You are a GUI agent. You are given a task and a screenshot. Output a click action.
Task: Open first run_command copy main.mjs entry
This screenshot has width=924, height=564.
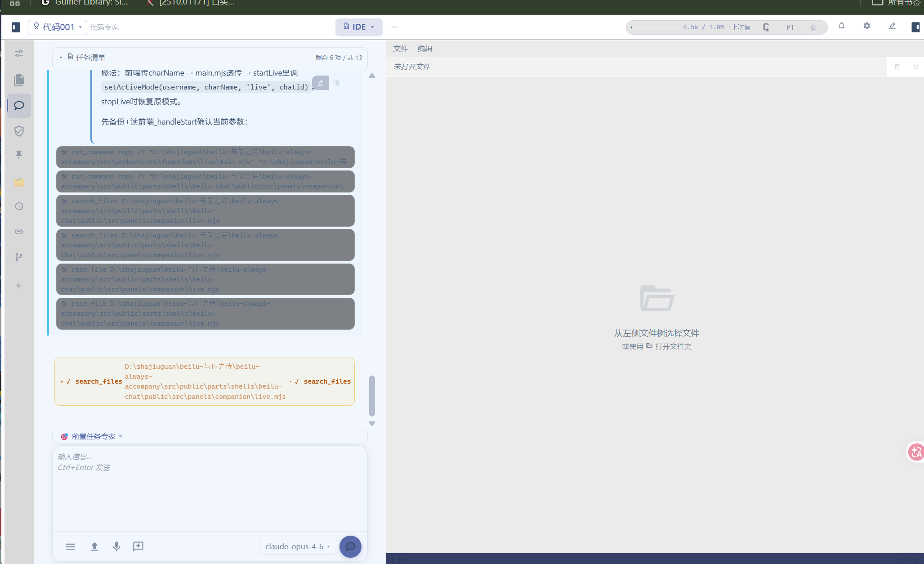[x=205, y=157]
